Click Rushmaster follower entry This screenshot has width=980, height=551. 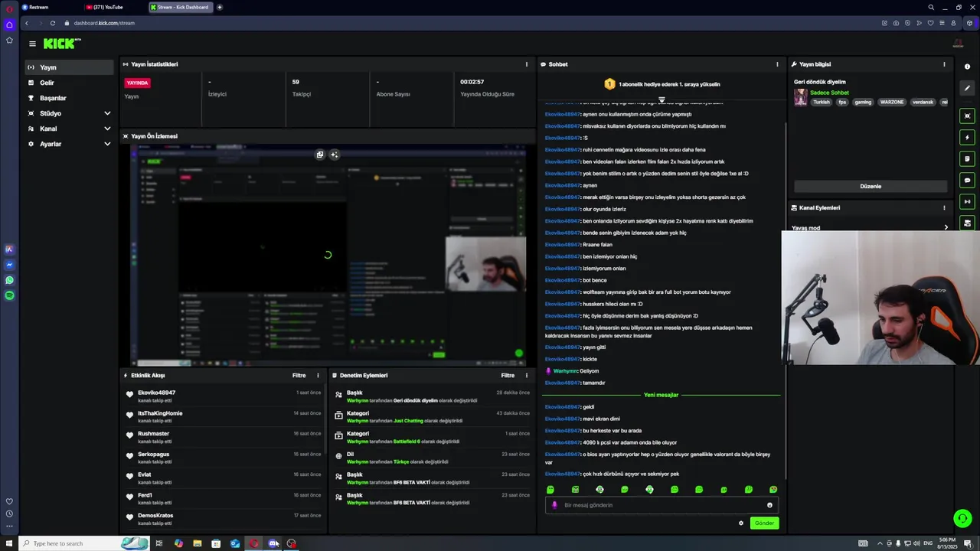tap(153, 434)
